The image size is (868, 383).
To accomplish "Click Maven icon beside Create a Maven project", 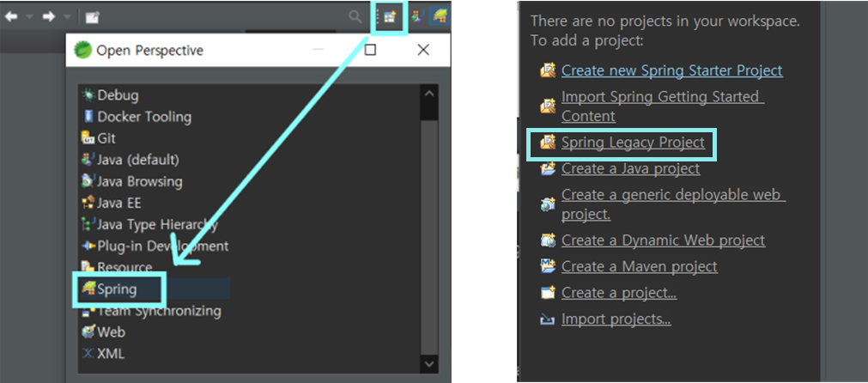I will pos(548,267).
